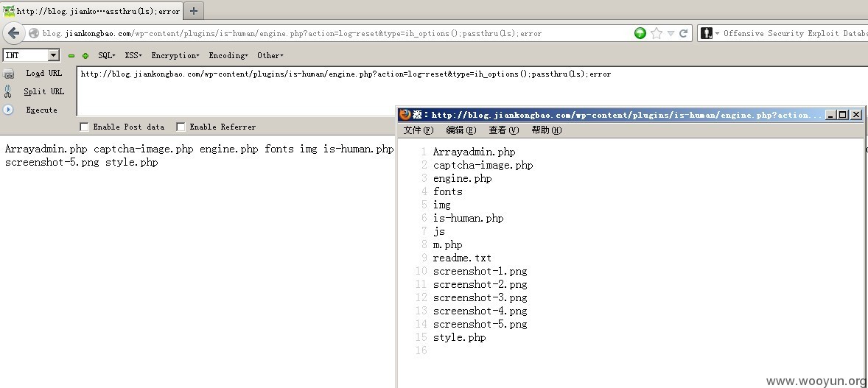Click the main browser address bar URL
Screen dimensions: 868x388
(292, 33)
